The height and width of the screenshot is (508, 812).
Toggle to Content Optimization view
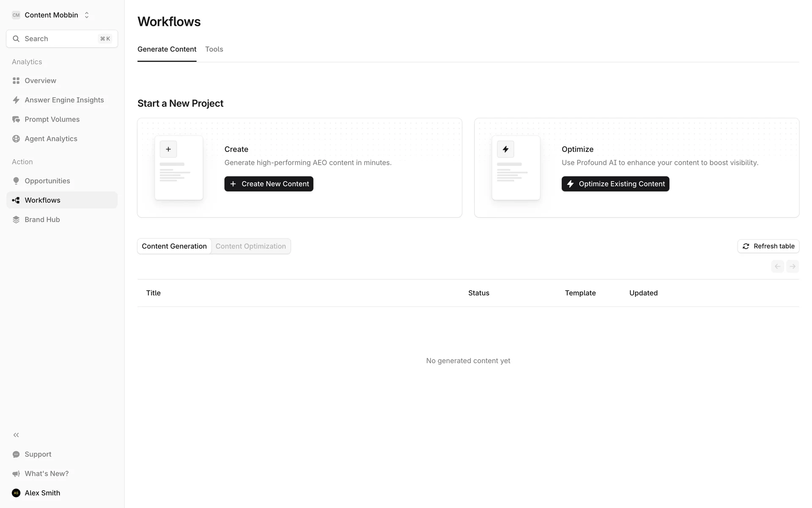click(x=250, y=246)
